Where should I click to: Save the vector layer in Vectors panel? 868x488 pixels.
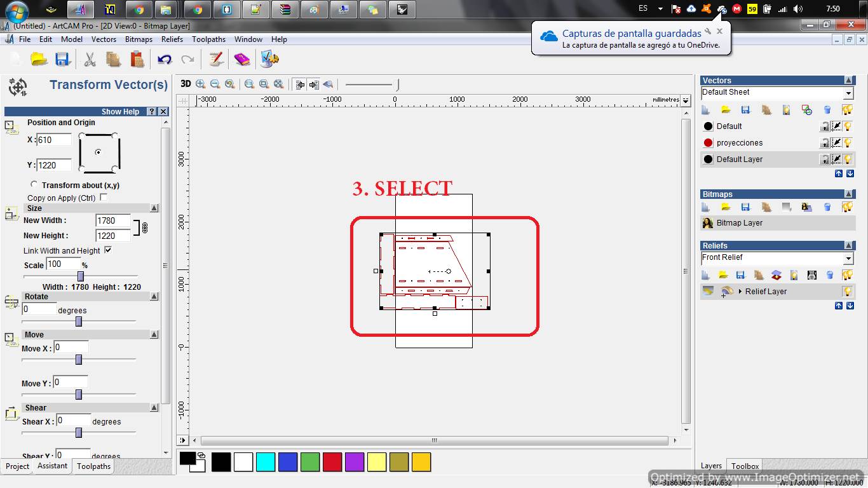coord(746,110)
